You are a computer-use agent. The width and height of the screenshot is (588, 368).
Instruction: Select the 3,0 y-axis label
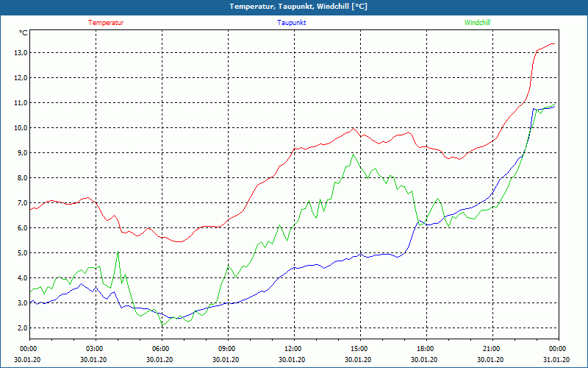[22, 303]
